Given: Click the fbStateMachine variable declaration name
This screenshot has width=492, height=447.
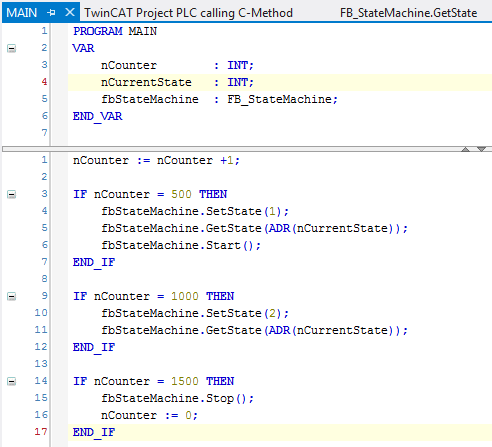Looking at the screenshot, I should point(150,99).
